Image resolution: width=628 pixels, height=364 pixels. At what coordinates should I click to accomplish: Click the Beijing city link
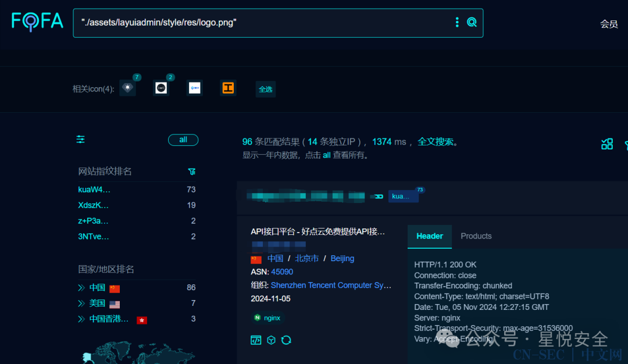click(x=342, y=258)
